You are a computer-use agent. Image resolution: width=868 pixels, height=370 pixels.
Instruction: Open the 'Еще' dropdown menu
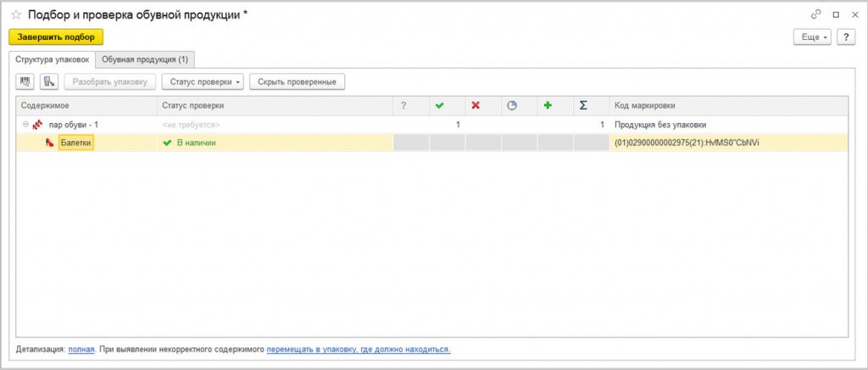pos(811,37)
